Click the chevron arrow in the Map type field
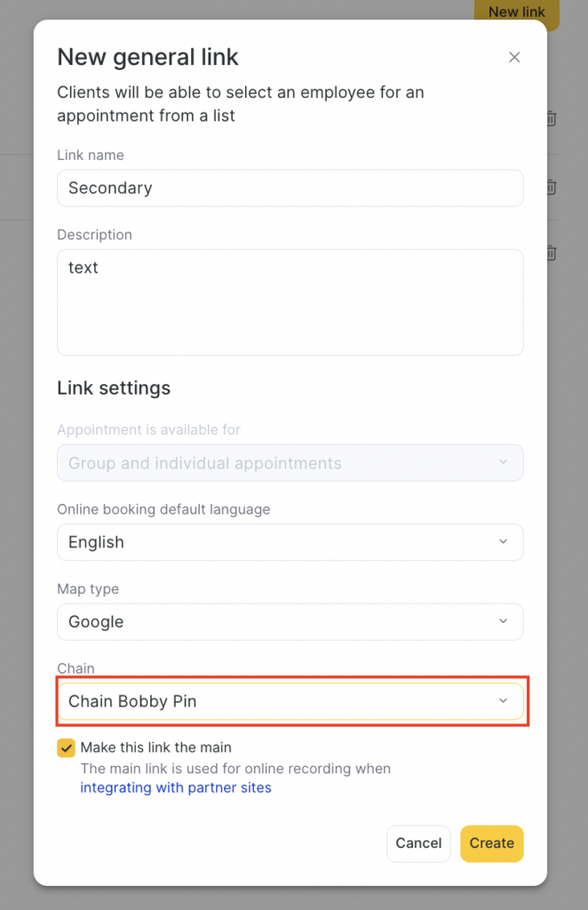 504,621
